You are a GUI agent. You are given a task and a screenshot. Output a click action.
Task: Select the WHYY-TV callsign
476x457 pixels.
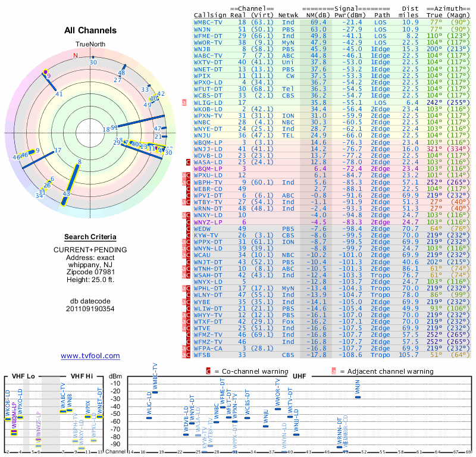click(208, 315)
